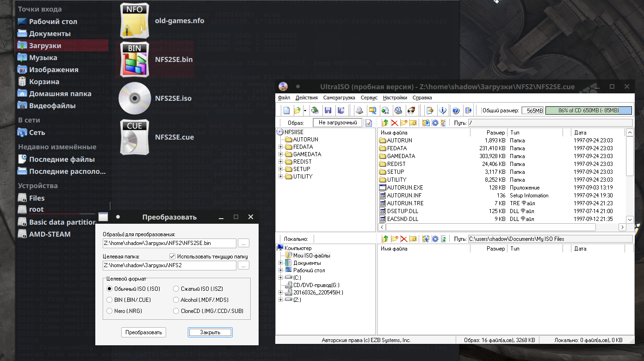This screenshot has width=644, height=361.
Task: Click the Целевая папка path input field
Action: pyautogui.click(x=170, y=265)
